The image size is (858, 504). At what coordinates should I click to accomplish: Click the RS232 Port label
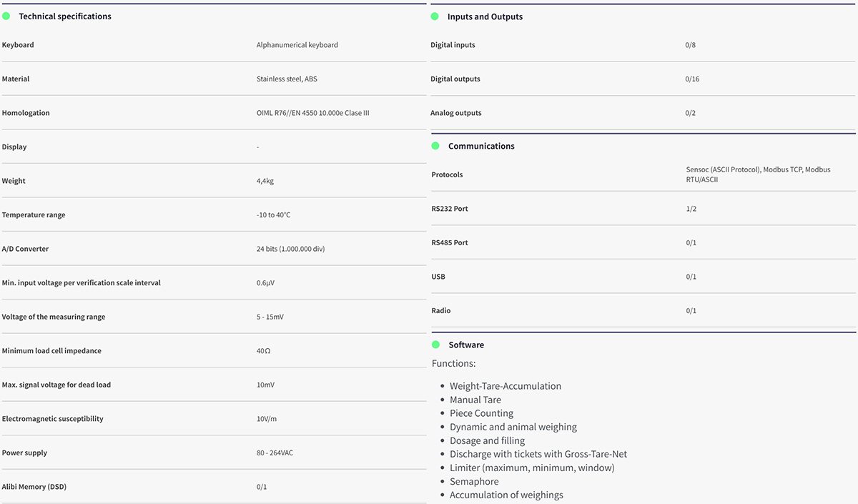(x=450, y=209)
